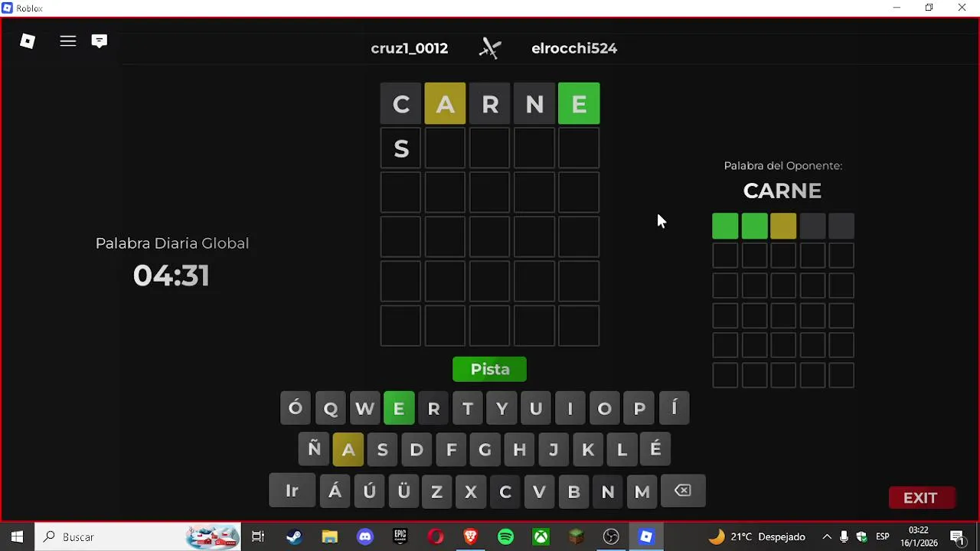
Task: Submit the word with Ir key
Action: click(x=292, y=491)
